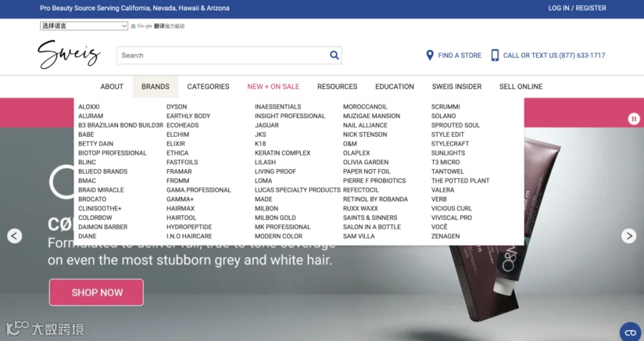
Task: Select PIERRE F PROBIOTICS brand
Action: click(374, 181)
